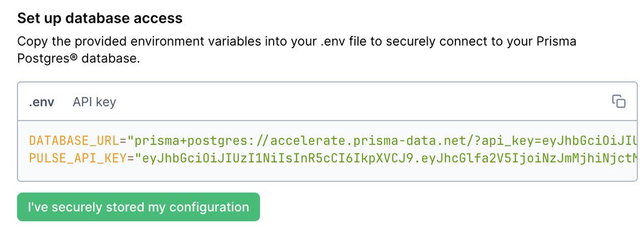The image size is (644, 234).
Task: Click the "Postgres® database." text on second line
Action: pos(79,59)
